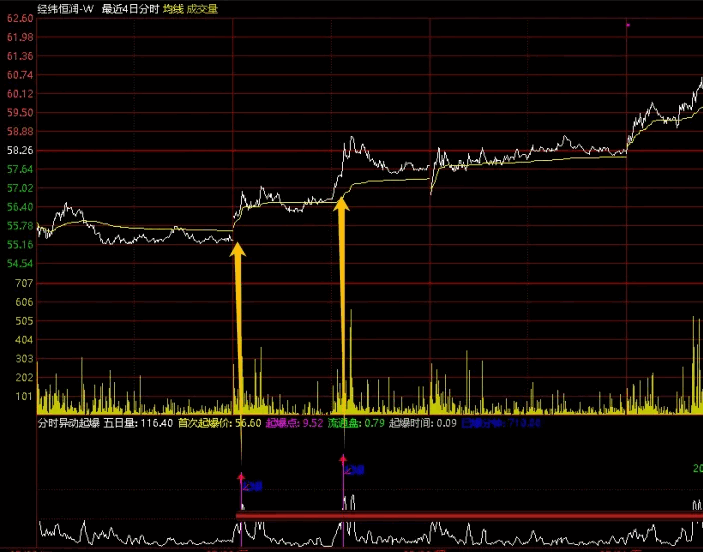
Task: Click the 61.36 price axis label
Action: [20, 56]
